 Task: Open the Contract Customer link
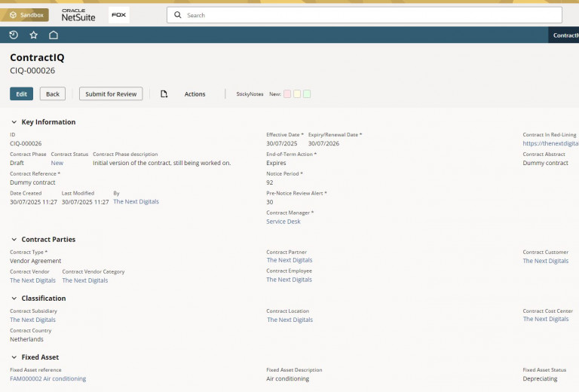pyautogui.click(x=545, y=261)
